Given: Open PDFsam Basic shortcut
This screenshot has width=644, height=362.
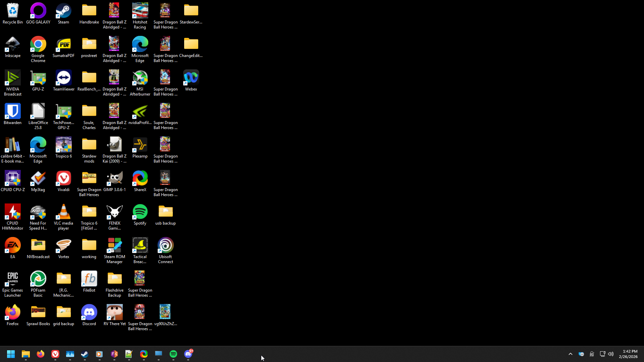Looking at the screenshot, I should pos(38,284).
